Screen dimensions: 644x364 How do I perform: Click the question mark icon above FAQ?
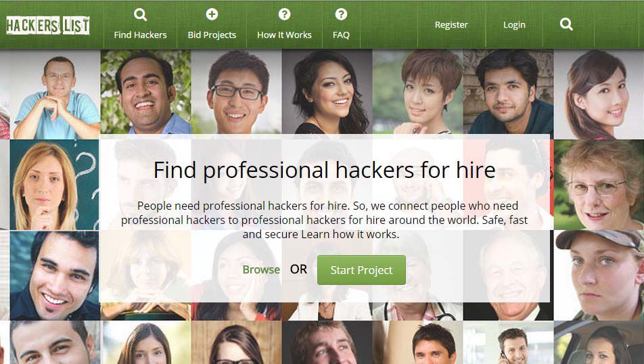[x=341, y=14]
